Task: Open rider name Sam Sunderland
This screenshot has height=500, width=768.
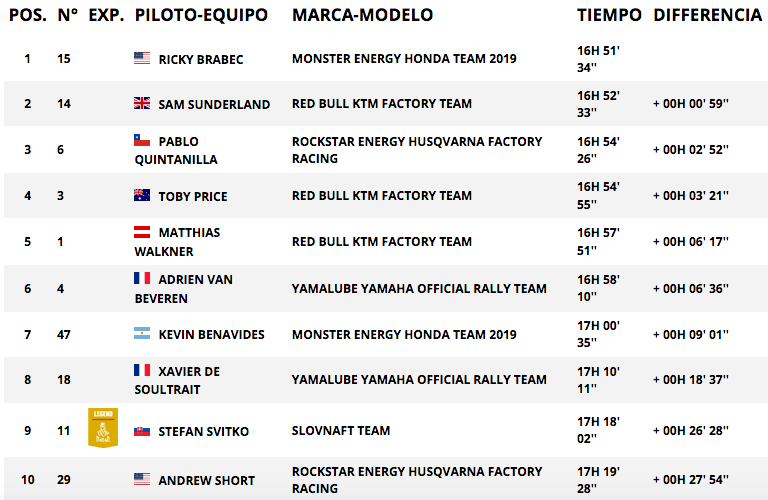Action: [214, 104]
